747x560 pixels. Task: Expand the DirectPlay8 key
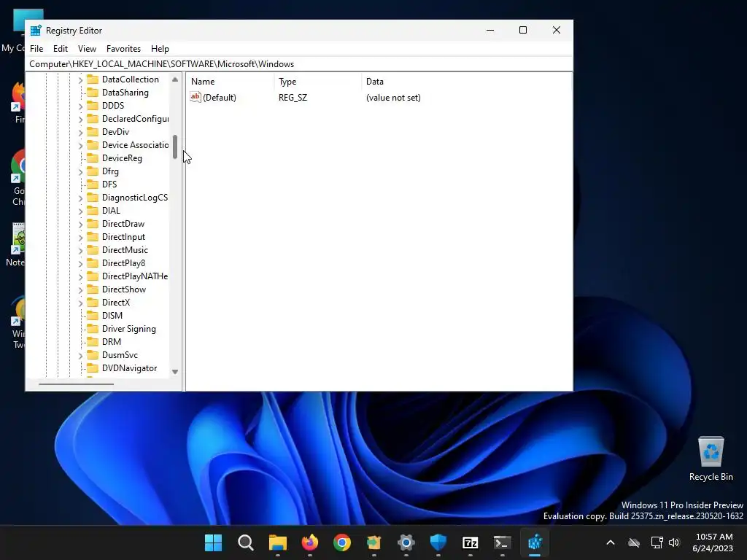pos(80,263)
